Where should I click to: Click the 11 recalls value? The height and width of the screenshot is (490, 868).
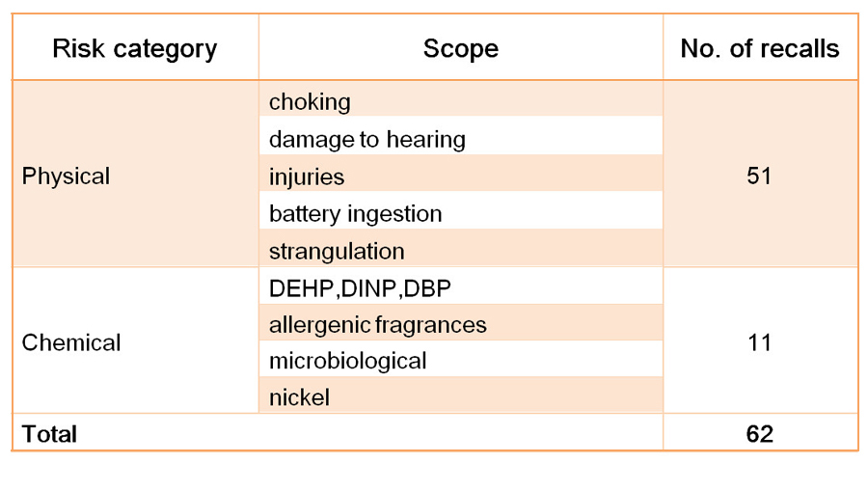pos(760,342)
